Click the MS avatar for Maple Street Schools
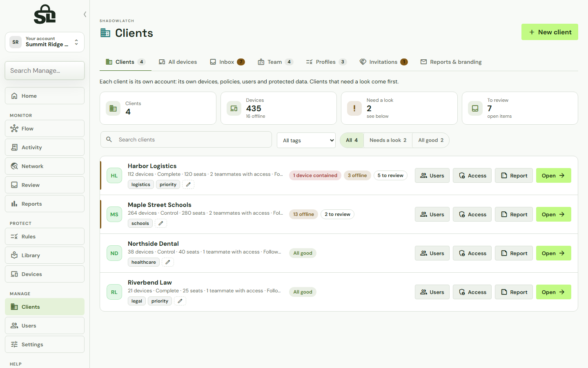588x368 pixels. pyautogui.click(x=114, y=214)
